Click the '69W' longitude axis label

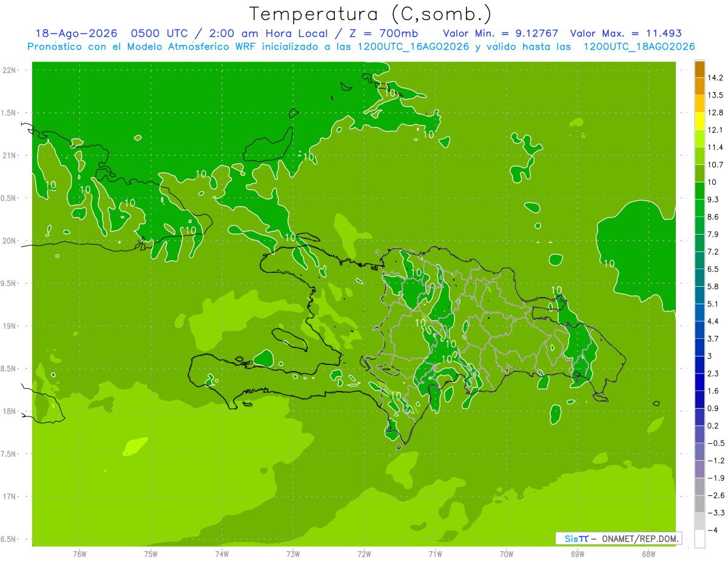pyautogui.click(x=578, y=554)
